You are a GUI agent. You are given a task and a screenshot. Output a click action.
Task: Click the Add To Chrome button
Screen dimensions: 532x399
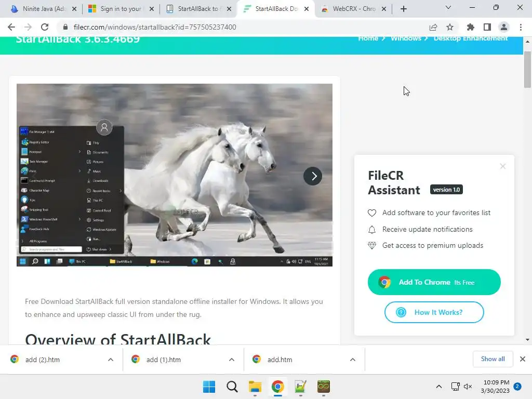pyautogui.click(x=434, y=282)
